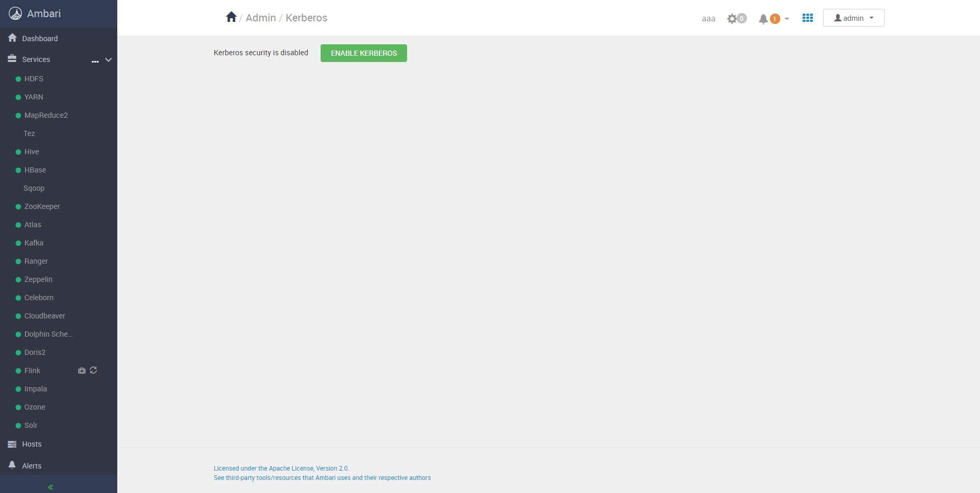Click the Hosts servers icon

[x=12, y=444]
